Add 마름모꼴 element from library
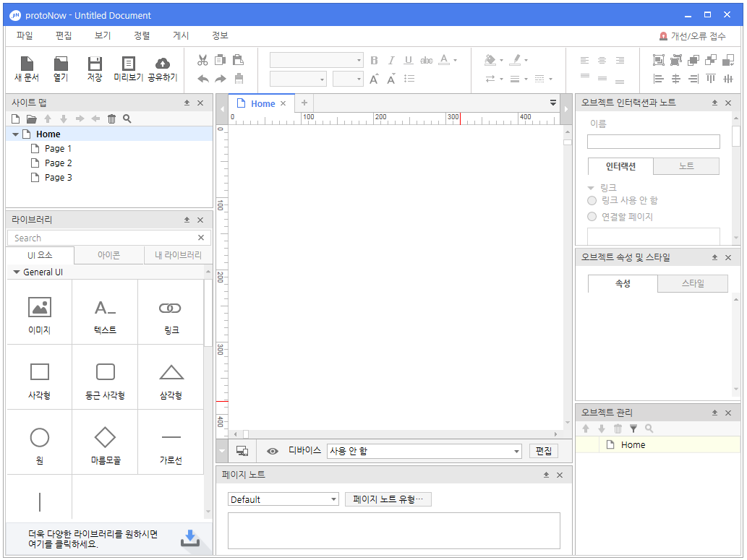This screenshot has height=560, width=747. (106, 443)
